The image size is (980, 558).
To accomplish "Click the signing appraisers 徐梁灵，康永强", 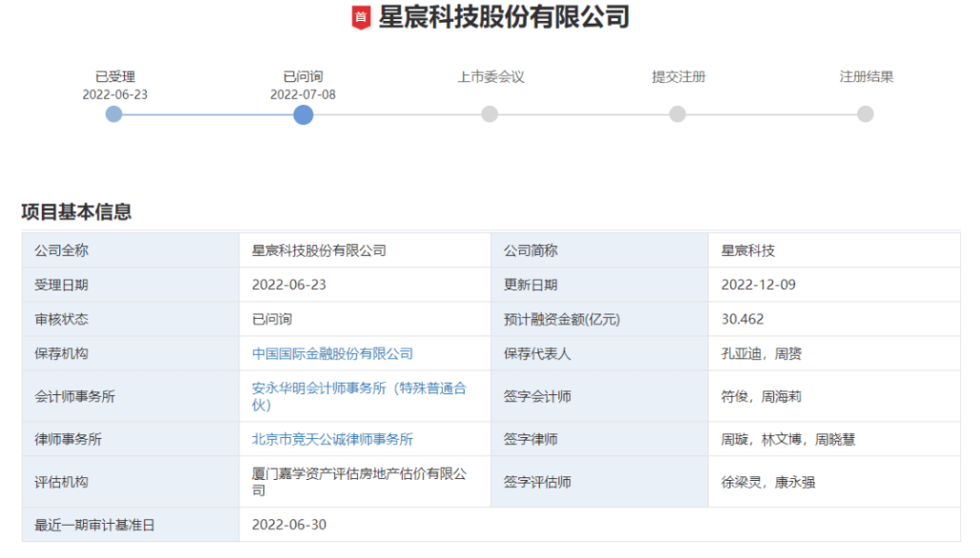I will pos(769,482).
